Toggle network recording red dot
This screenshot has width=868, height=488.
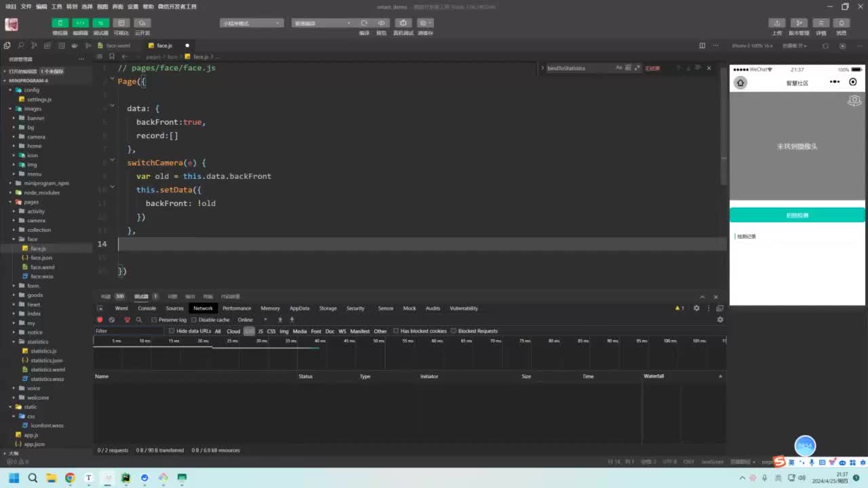coord(100,320)
